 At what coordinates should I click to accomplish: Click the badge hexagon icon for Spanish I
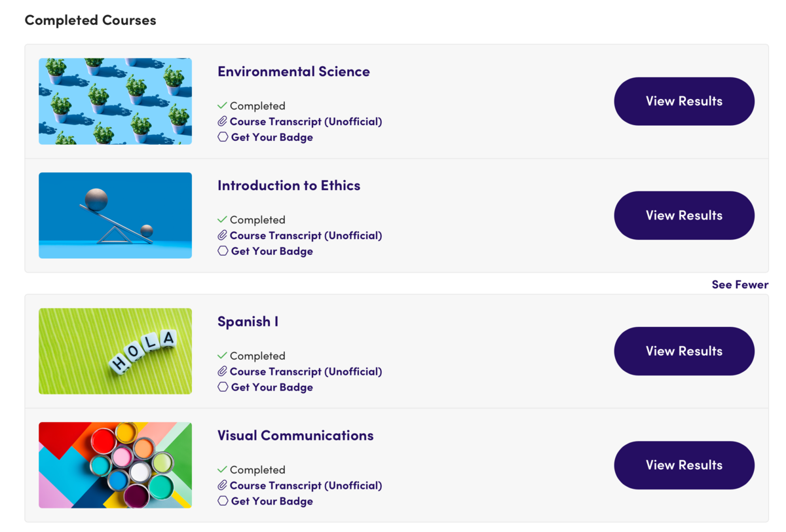(223, 387)
